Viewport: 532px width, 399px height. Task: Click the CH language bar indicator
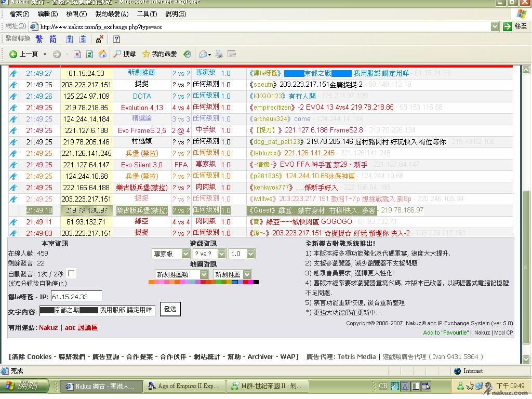pos(383,386)
